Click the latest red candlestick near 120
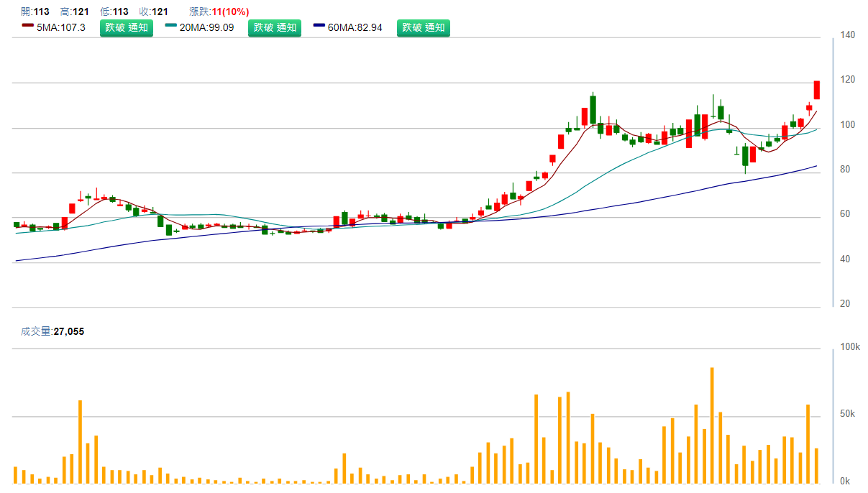 tap(817, 90)
